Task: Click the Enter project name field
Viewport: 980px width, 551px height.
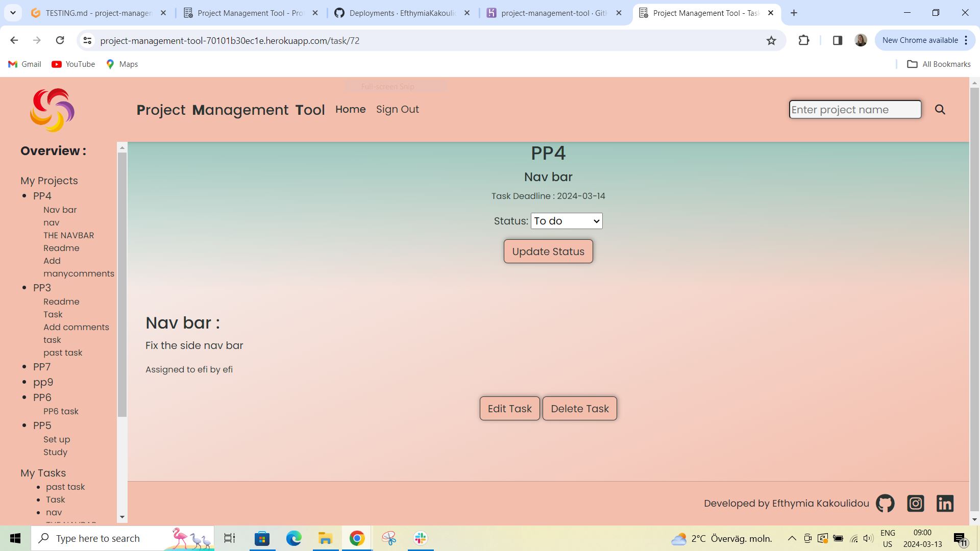Action: pyautogui.click(x=855, y=109)
